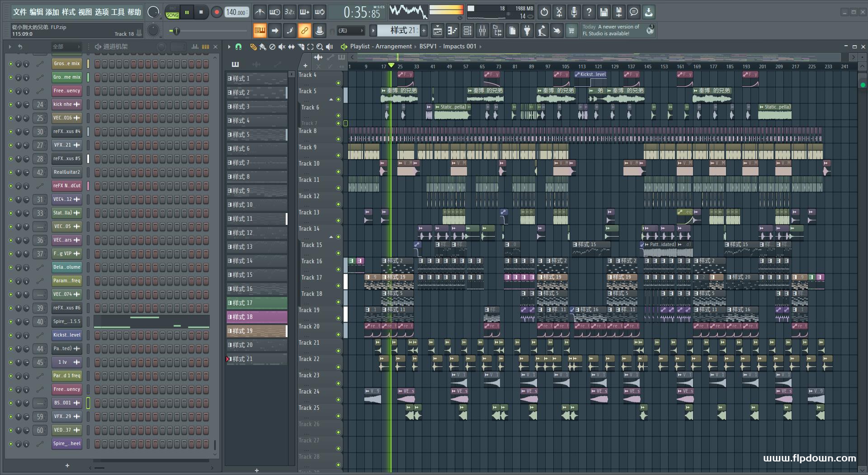Open the mixer view icon
This screenshot has height=475, width=868.
click(482, 31)
